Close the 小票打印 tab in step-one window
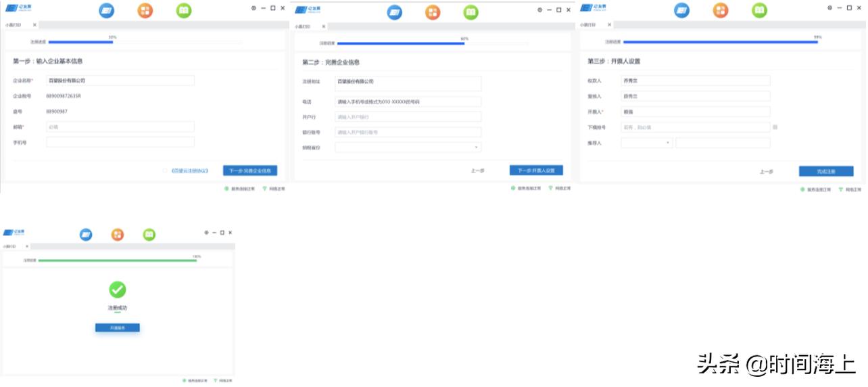This screenshot has width=868, height=387. [x=34, y=25]
